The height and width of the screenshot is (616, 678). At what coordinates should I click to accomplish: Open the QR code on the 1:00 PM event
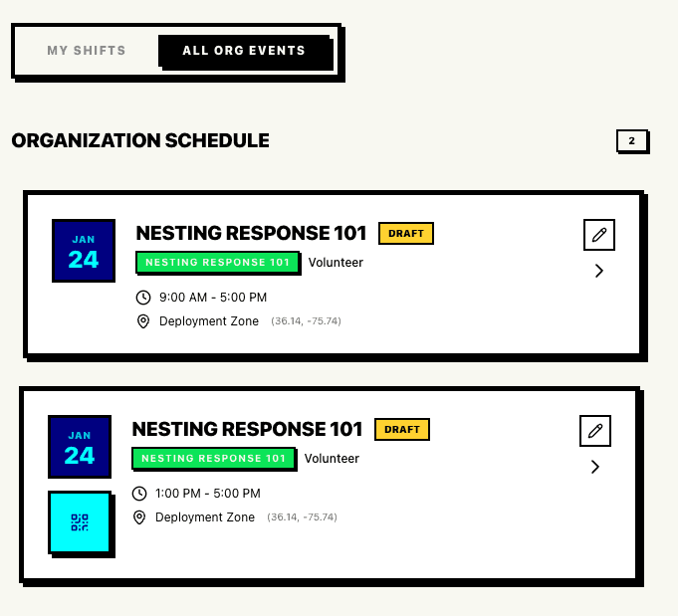(80, 521)
